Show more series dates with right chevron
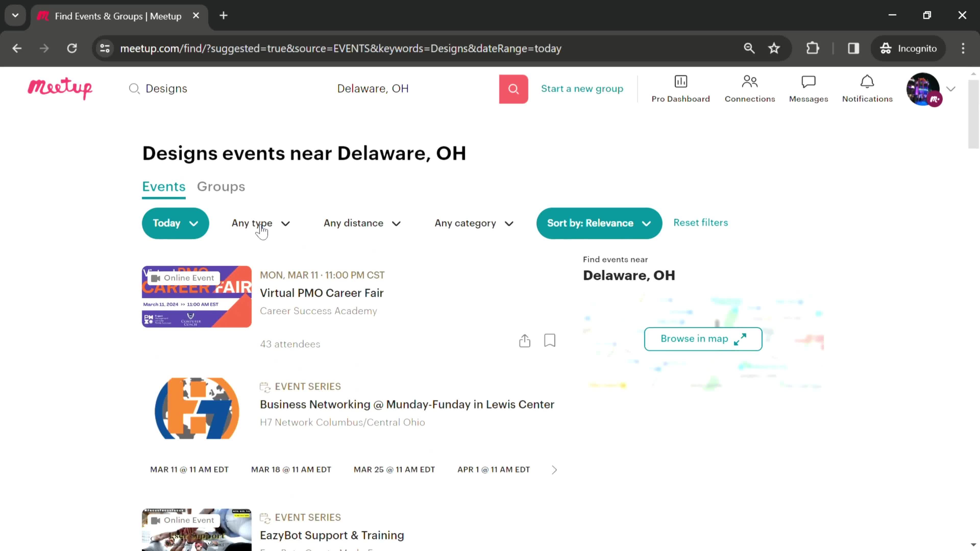 [x=554, y=470]
